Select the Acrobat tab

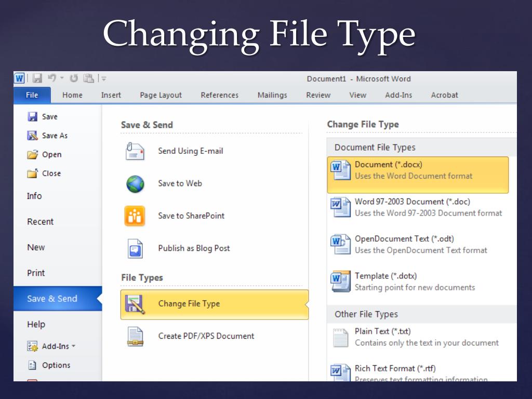tap(445, 95)
